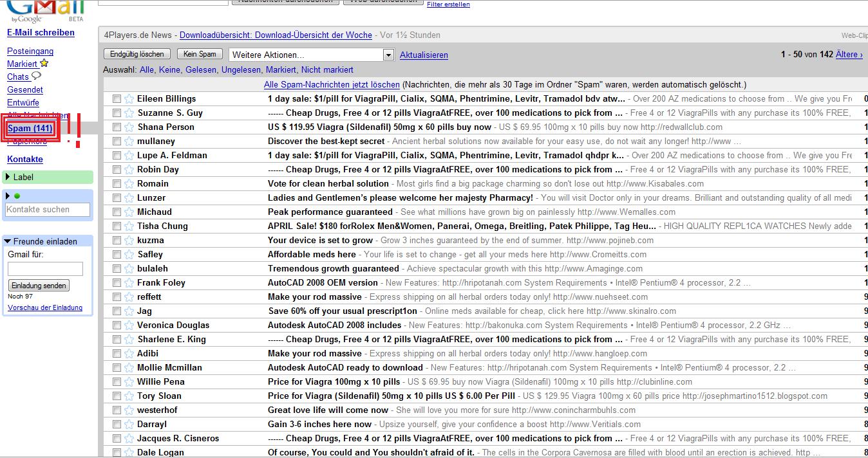Tick the checkbox for westerhof
This screenshot has width=868, height=458.
click(117, 410)
